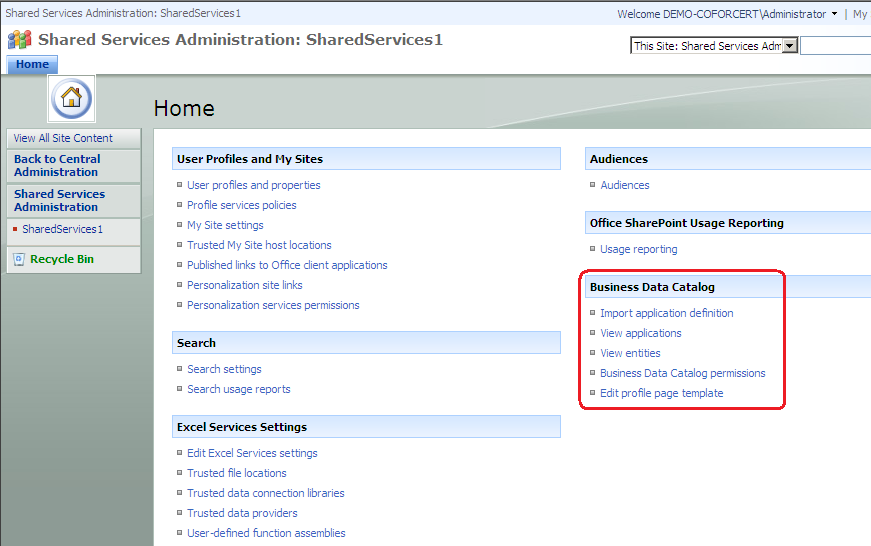Click the round Home house icon
Viewport: 871px width, 546px height.
(71, 98)
